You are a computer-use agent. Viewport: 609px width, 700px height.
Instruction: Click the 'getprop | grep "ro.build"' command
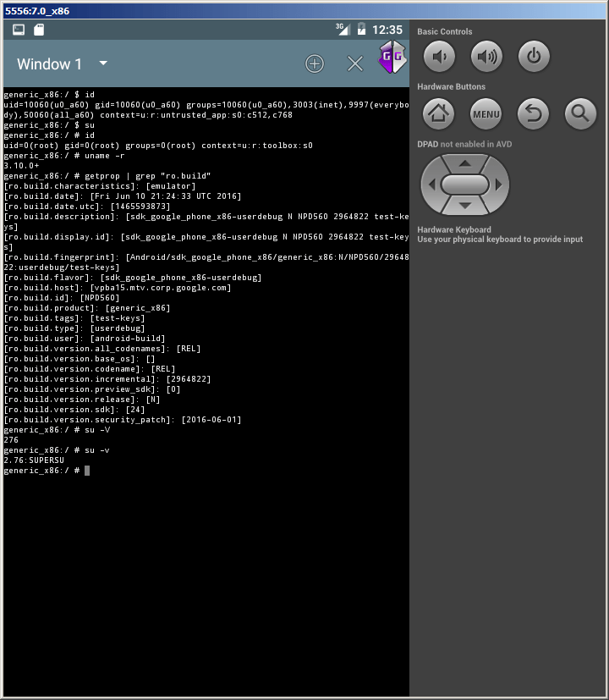pos(107,176)
